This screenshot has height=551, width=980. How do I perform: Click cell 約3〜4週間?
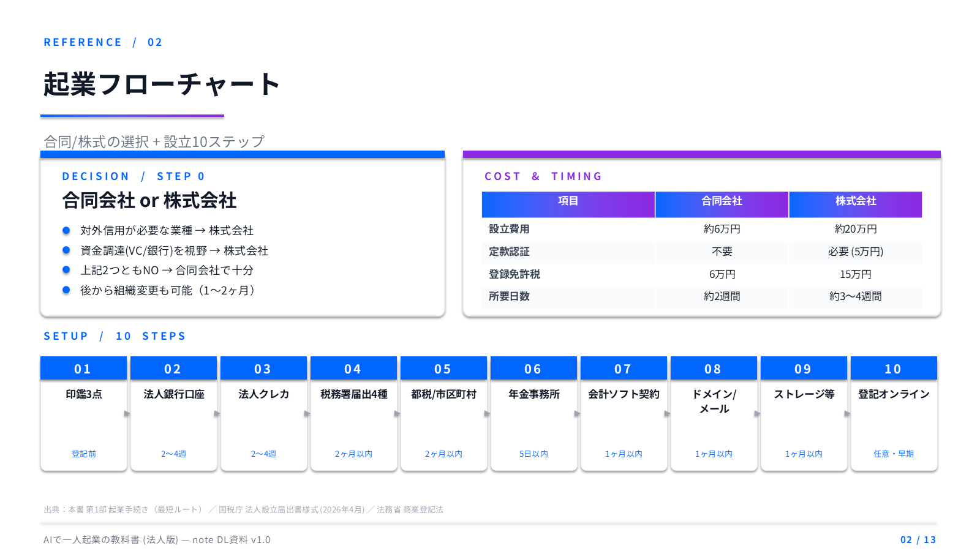pos(856,296)
